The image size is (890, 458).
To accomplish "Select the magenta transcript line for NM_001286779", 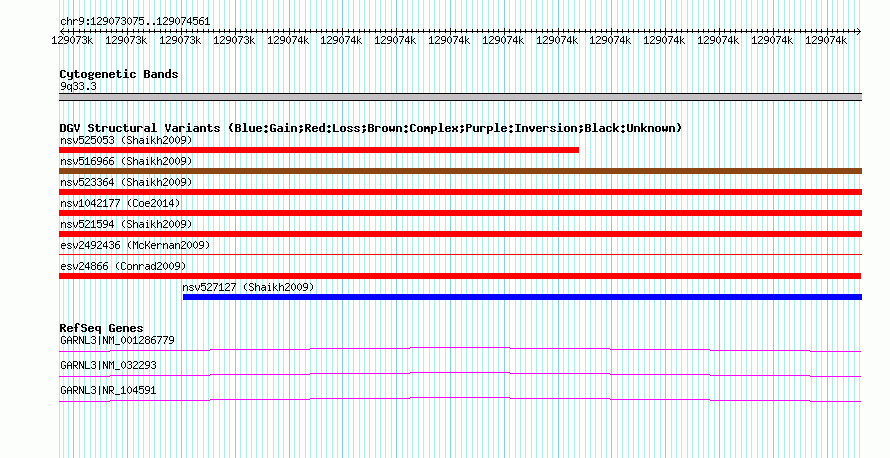I will (x=460, y=350).
